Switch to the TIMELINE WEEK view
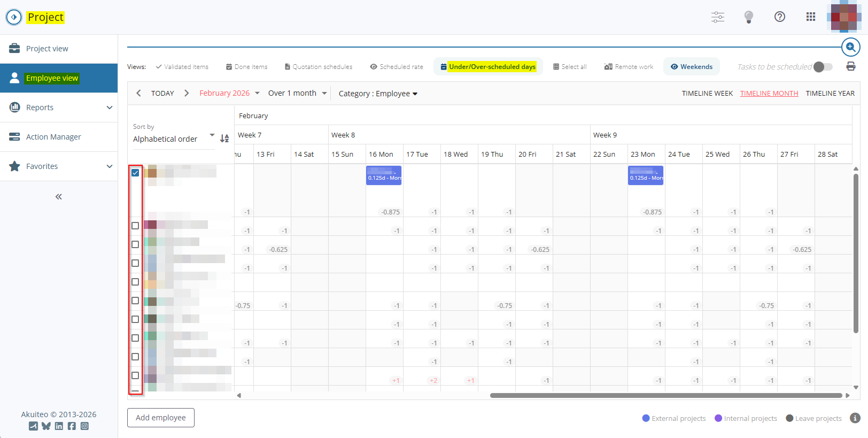The image size is (868, 438). click(707, 93)
